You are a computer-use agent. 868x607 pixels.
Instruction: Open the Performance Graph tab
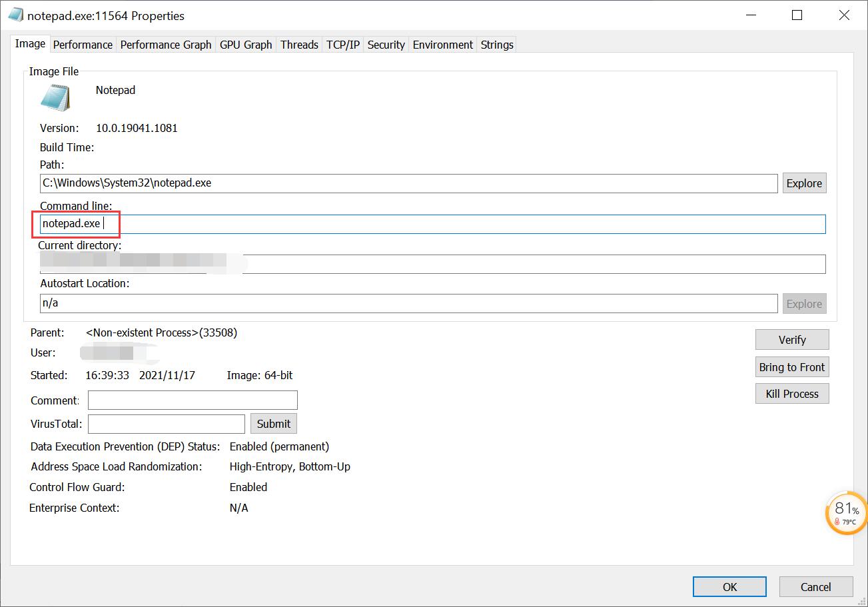point(166,45)
